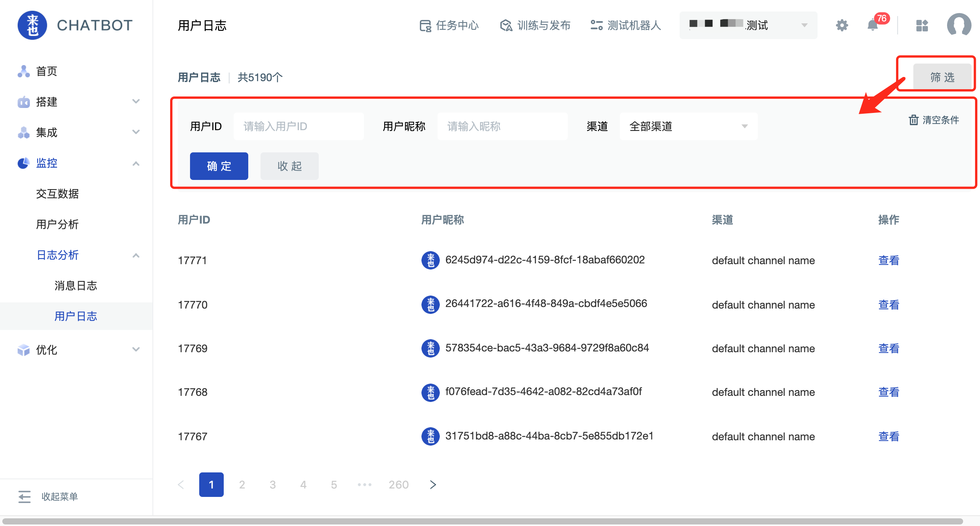Image resolution: width=980 pixels, height=526 pixels.
Task: Go to pagination page 3
Action: tap(273, 485)
